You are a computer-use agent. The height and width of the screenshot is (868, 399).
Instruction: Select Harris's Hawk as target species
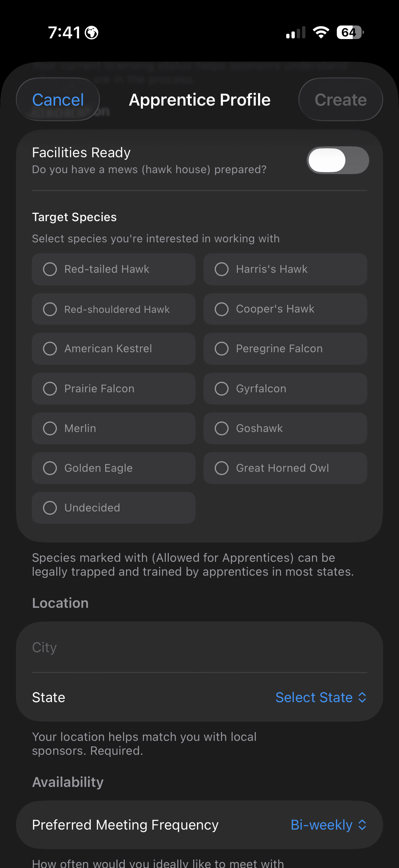[285, 269]
